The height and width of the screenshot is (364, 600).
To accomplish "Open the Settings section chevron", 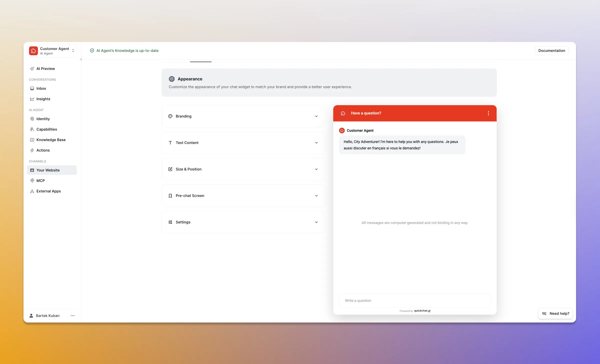I will 316,222.
